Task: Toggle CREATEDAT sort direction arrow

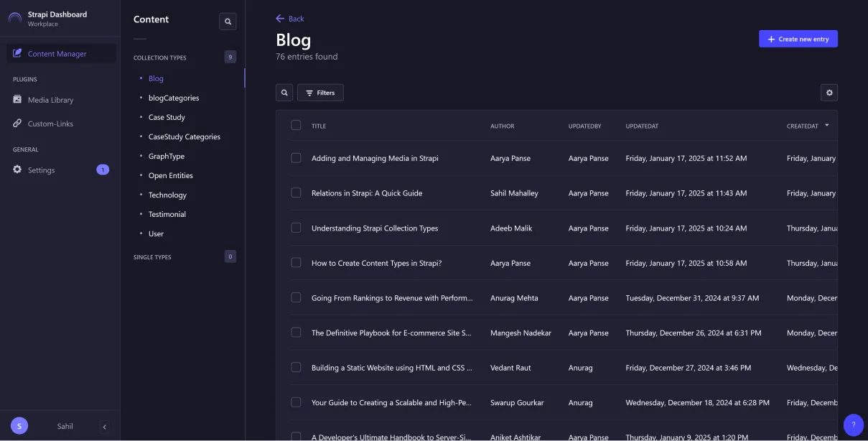Action: tap(827, 126)
